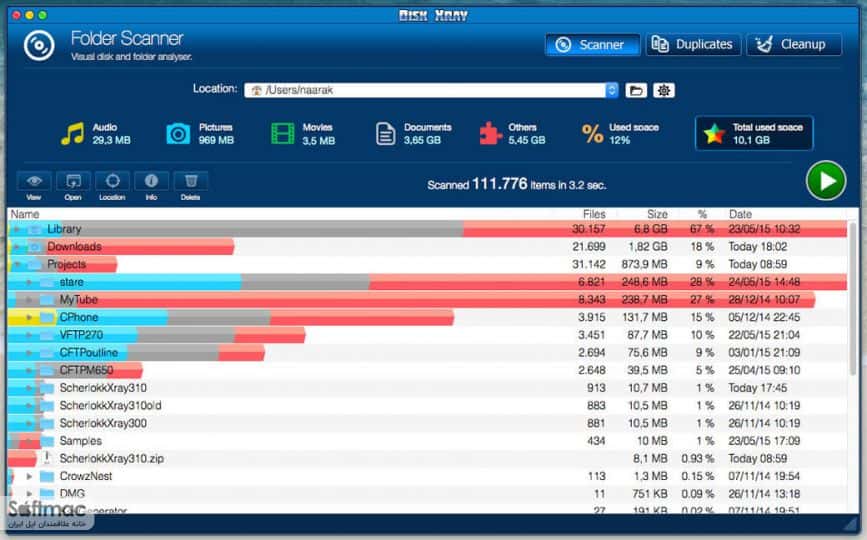867x540 pixels.
Task: Sort list by Size column header
Action: [x=657, y=214]
